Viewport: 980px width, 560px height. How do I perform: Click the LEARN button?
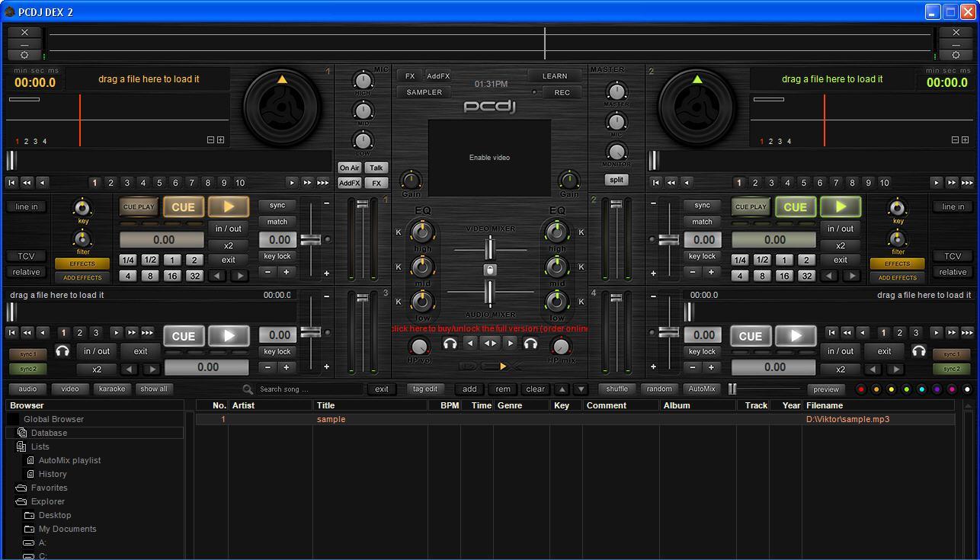555,76
